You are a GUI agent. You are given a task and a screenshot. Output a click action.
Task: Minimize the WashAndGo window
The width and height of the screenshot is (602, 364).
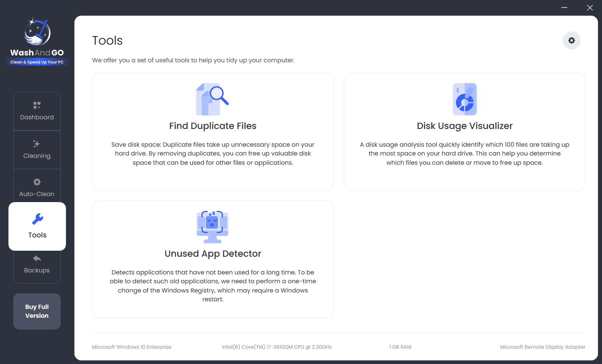coord(565,8)
